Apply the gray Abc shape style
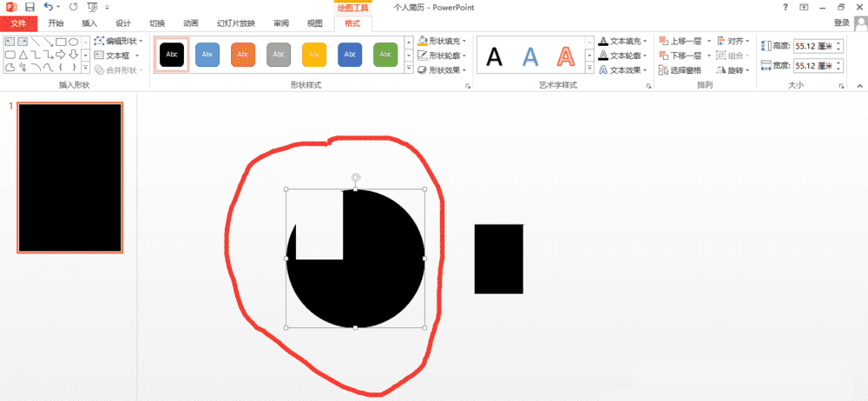The image size is (868, 401). [x=279, y=55]
